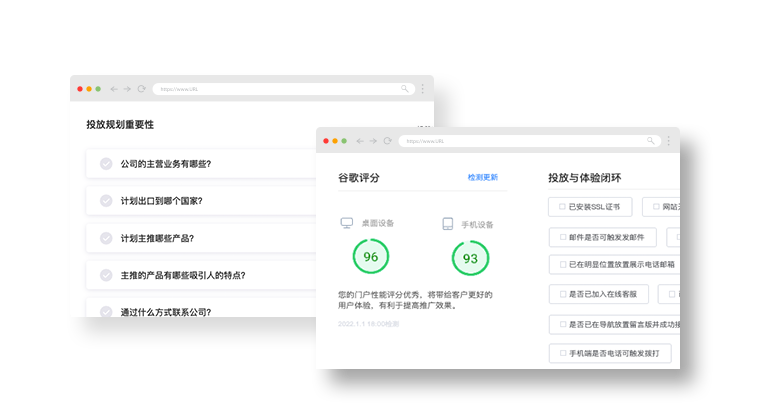779x420 pixels.
Task: Click the performance description paragraph under scores
Action: [415, 300]
